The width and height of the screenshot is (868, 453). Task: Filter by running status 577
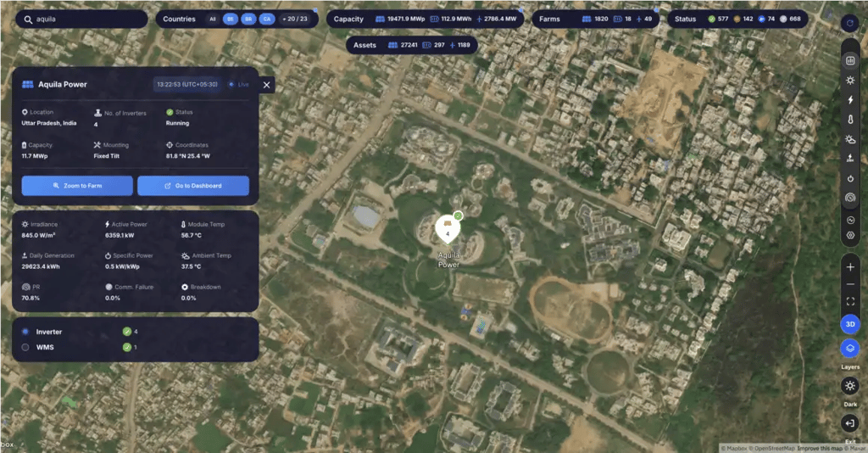point(718,19)
